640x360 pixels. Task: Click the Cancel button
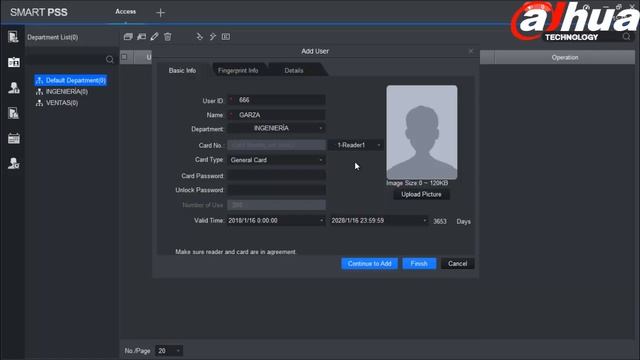[x=458, y=264]
